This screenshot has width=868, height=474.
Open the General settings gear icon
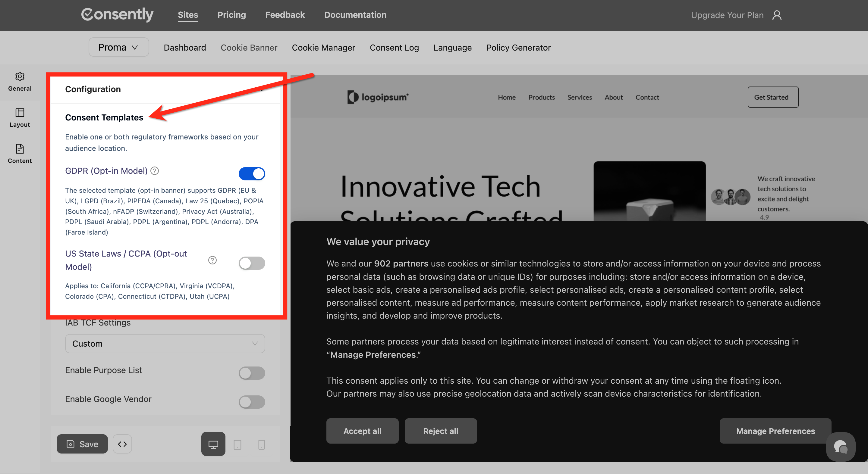click(20, 77)
